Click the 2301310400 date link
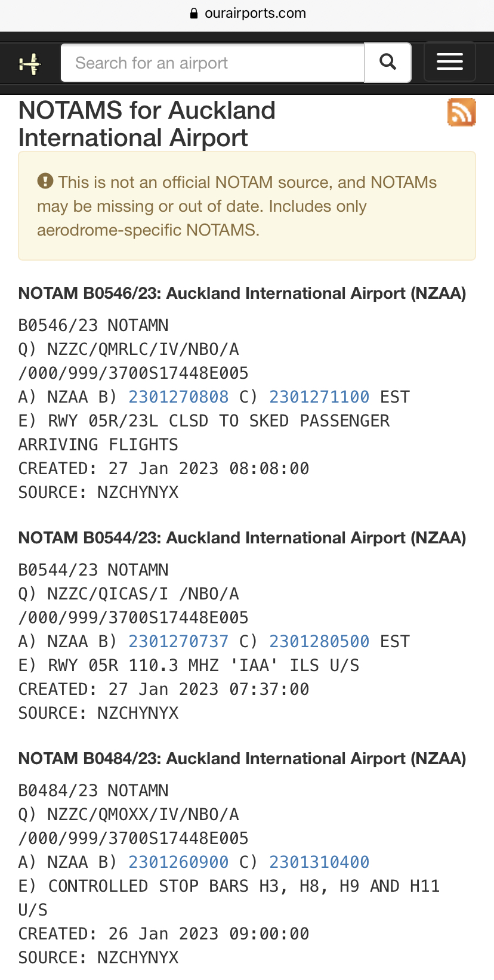The image size is (494, 980). pos(319,862)
